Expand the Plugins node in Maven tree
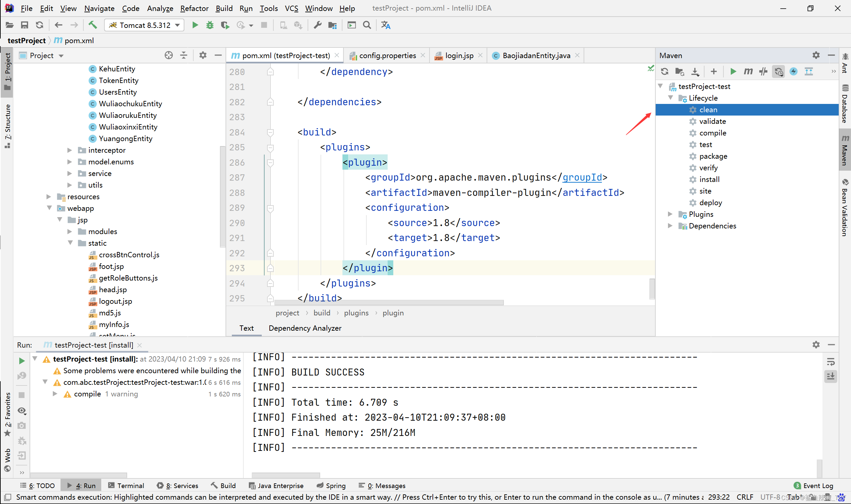851x504 pixels. point(670,214)
